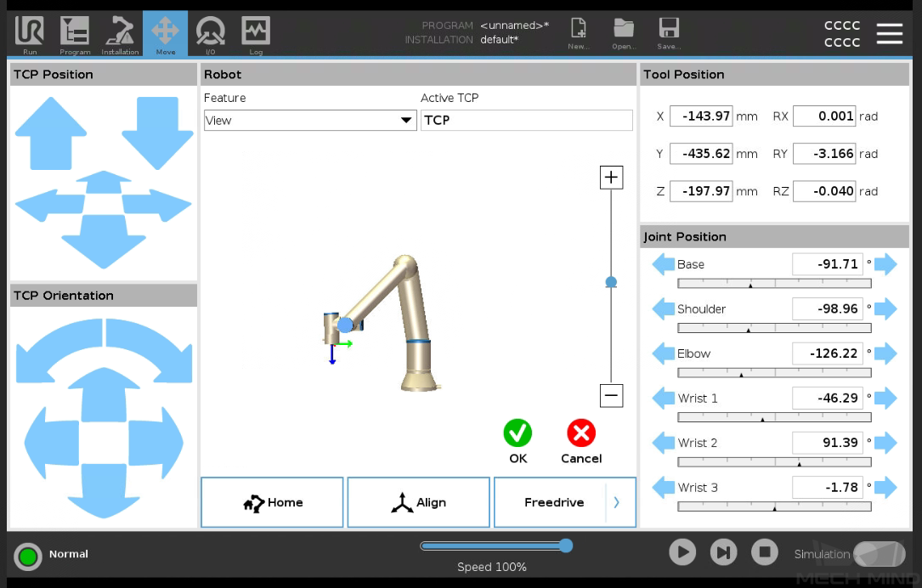Click the Active TCP field
This screenshot has height=588, width=922.
point(526,120)
